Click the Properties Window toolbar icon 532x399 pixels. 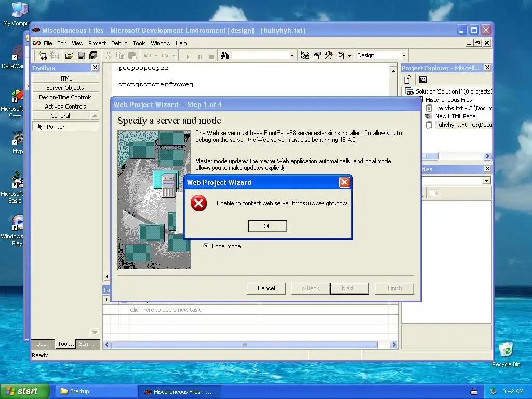point(316,56)
